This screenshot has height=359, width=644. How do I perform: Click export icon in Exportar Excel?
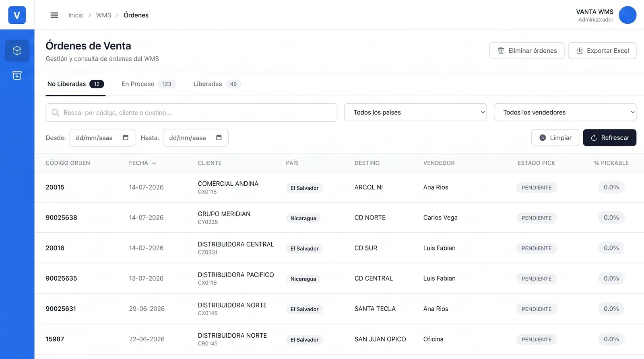click(579, 51)
